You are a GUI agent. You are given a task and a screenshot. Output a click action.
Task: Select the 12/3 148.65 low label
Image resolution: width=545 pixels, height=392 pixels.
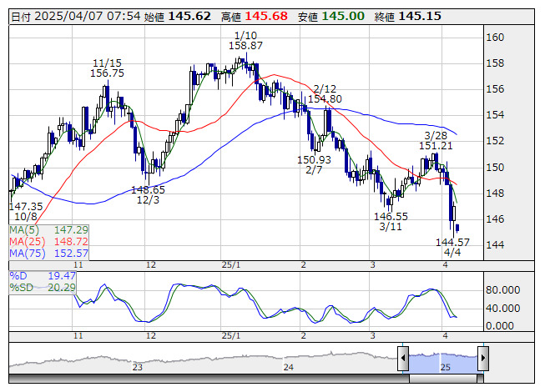pyautogui.click(x=148, y=195)
